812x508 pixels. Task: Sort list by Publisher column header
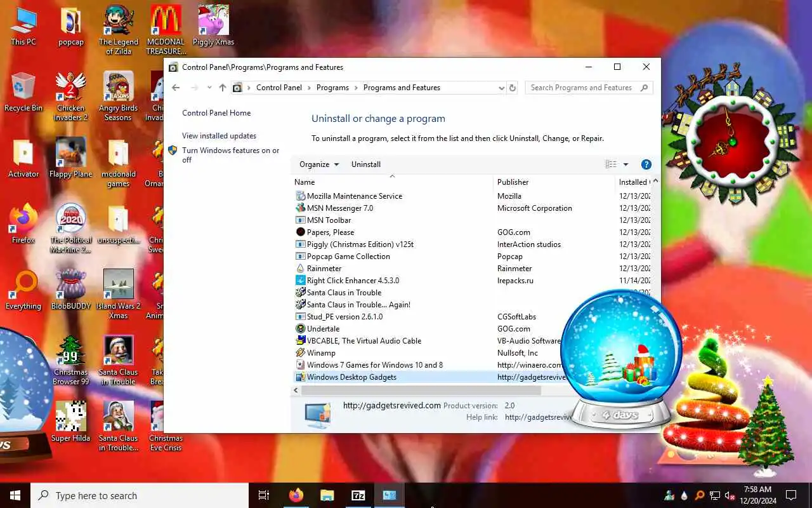pyautogui.click(x=554, y=182)
